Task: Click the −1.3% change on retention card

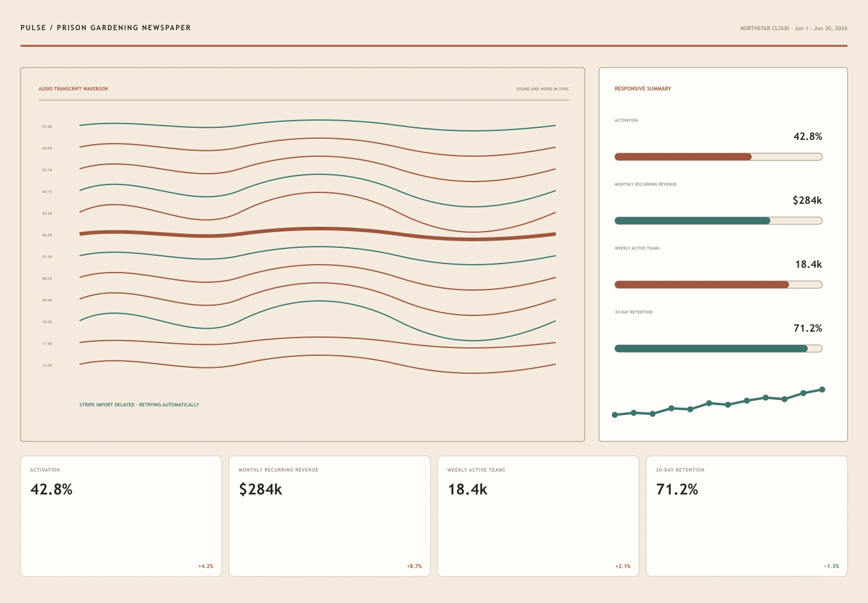Action: [831, 566]
